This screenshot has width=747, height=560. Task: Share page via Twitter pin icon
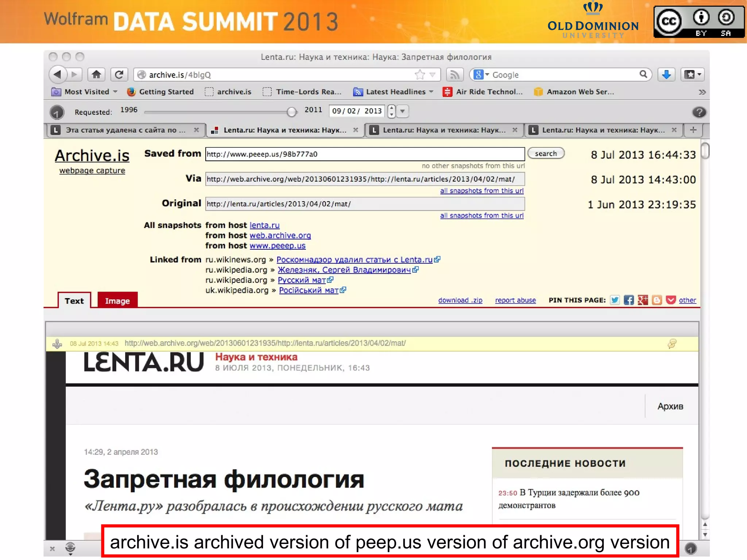tap(615, 300)
